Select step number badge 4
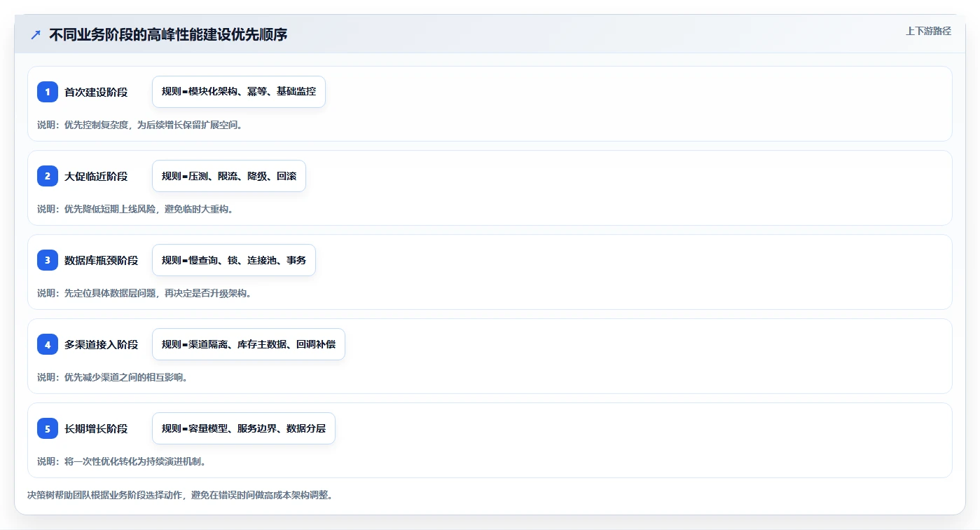 tap(48, 344)
